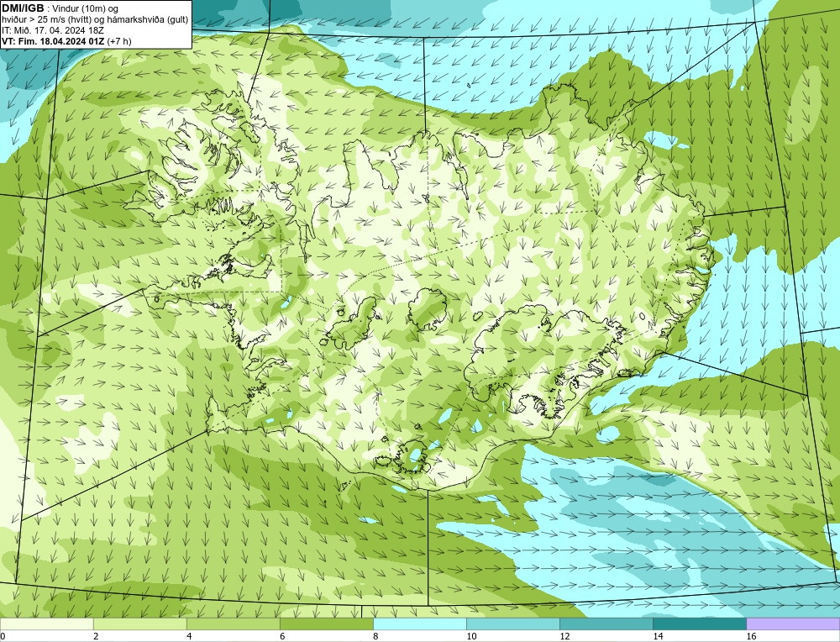The height and width of the screenshot is (642, 840).
Task: Click the 10–12 m/s cyan legend swatch
Action: (x=512, y=624)
